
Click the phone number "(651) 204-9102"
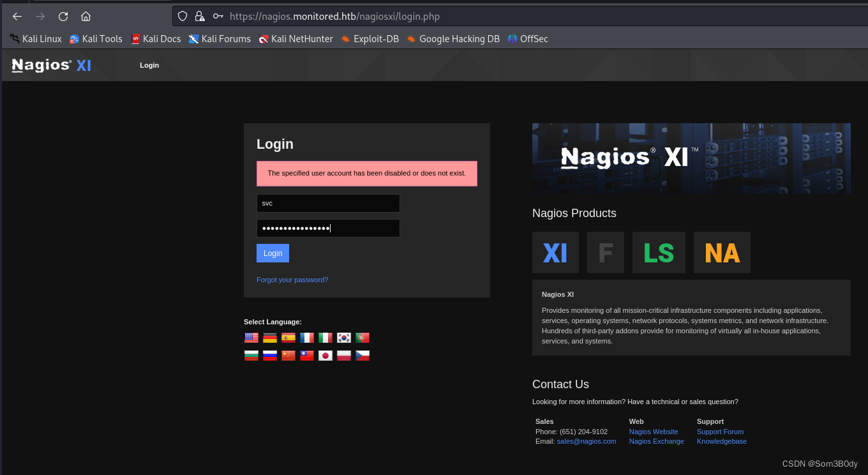583,432
